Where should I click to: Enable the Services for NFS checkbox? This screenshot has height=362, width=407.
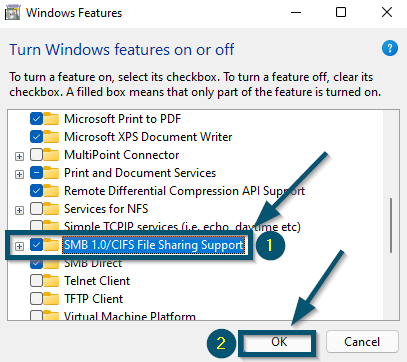(x=36, y=209)
